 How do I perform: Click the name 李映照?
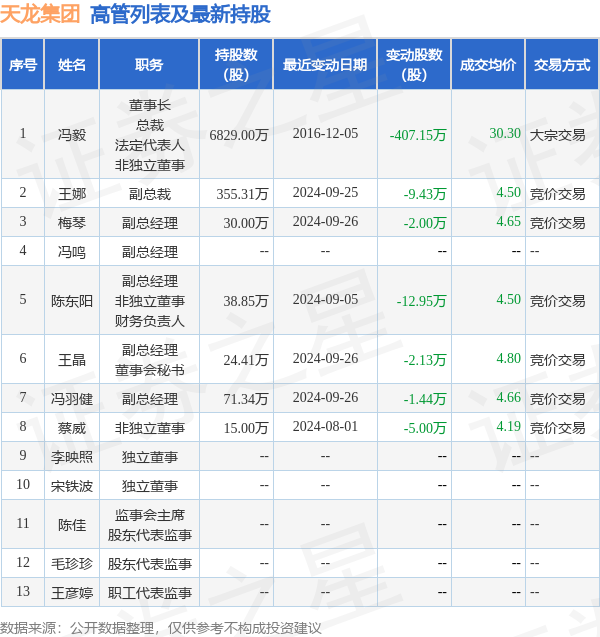pos(71,457)
